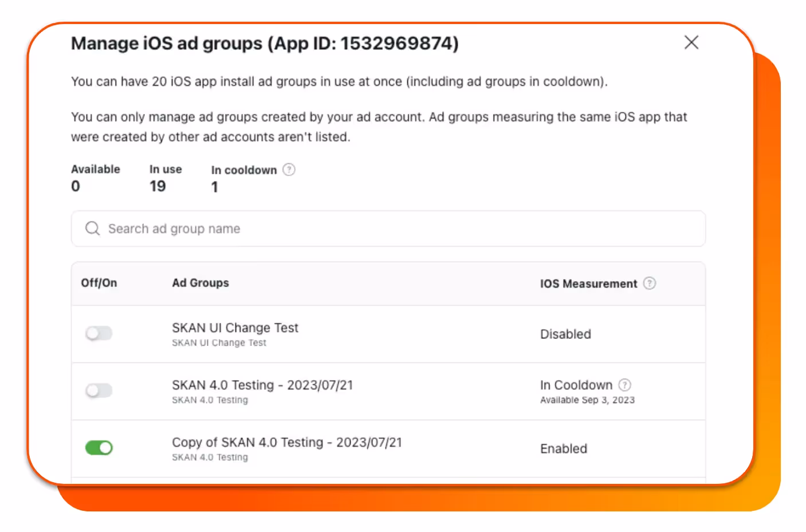Click the IOS Measurement column header
Viewport: 806px width, 532px height.
[588, 283]
